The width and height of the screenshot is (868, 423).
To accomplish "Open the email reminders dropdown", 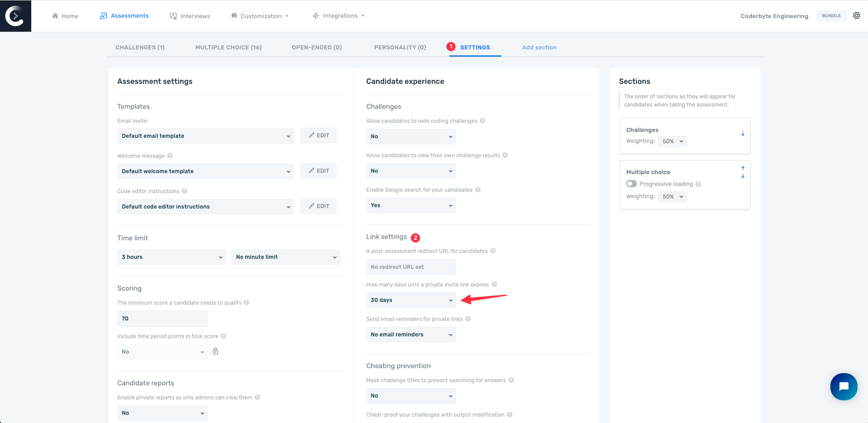I will [411, 335].
